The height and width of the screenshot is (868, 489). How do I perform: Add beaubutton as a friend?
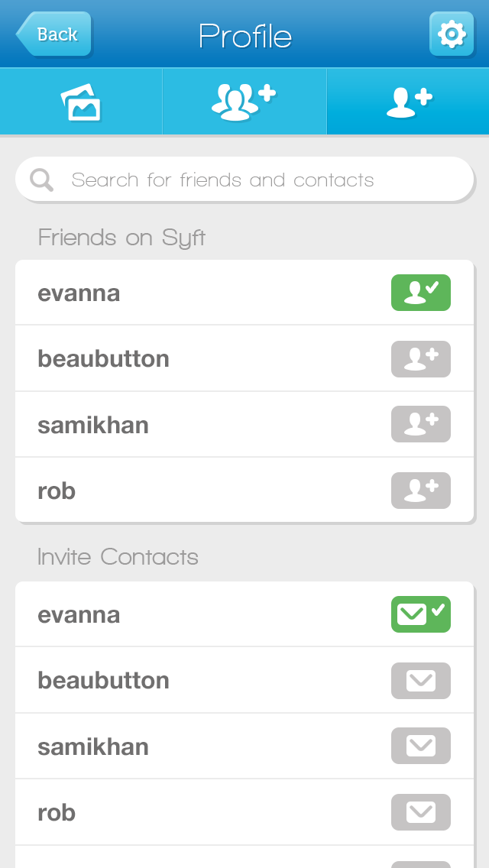click(420, 359)
